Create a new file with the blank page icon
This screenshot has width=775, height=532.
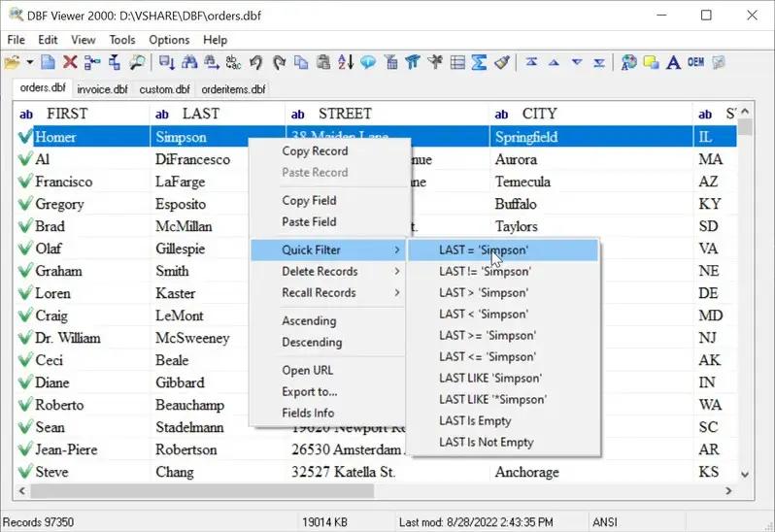[48, 62]
